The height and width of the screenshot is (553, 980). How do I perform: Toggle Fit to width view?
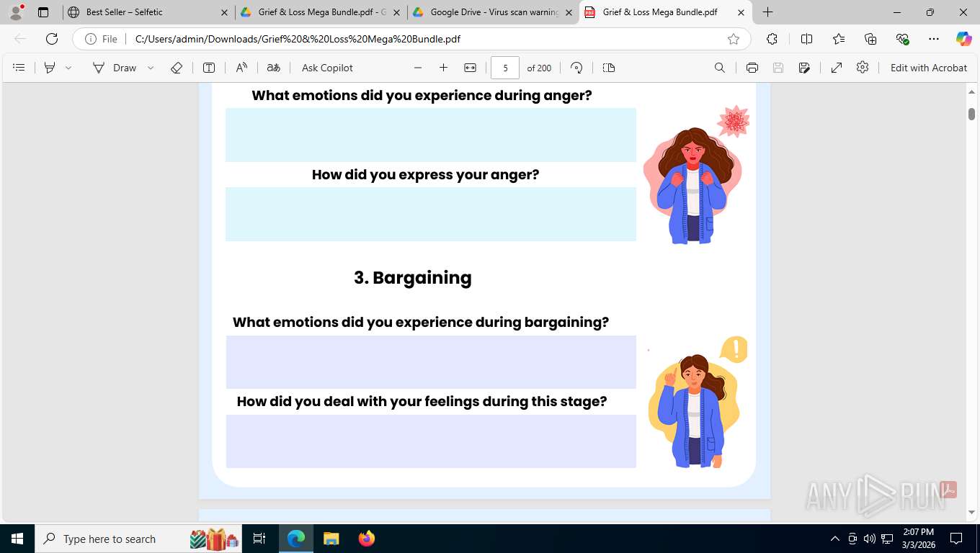pos(471,68)
